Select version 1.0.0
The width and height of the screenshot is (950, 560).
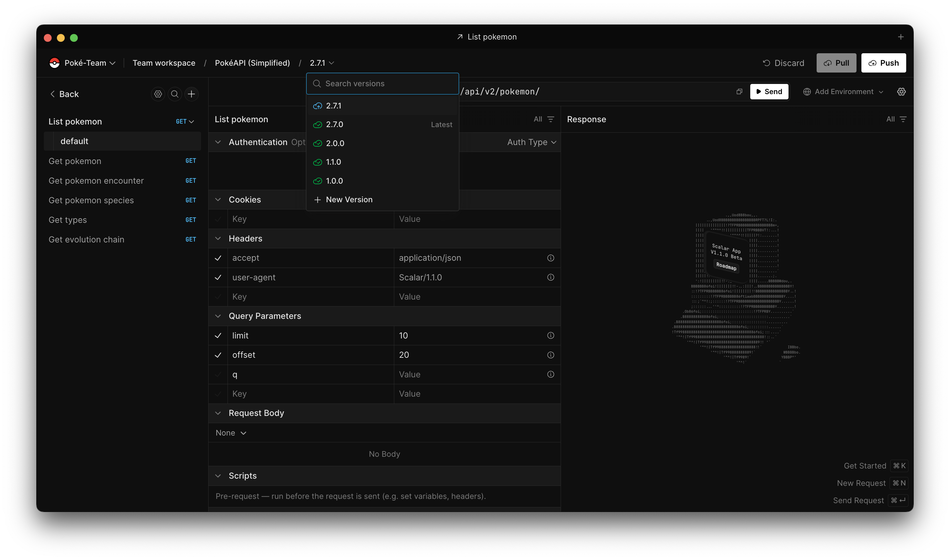click(x=382, y=181)
